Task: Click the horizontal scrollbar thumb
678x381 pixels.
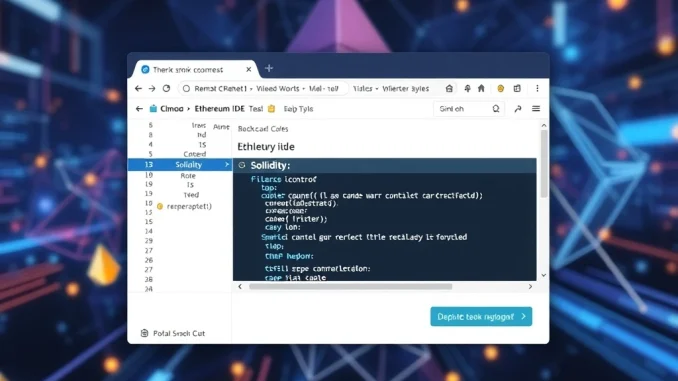Action: tap(351, 286)
